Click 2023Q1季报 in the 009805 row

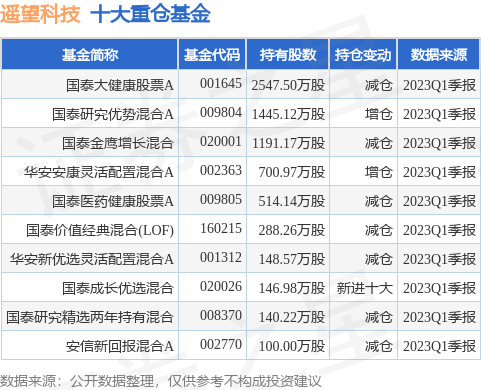coord(439,201)
